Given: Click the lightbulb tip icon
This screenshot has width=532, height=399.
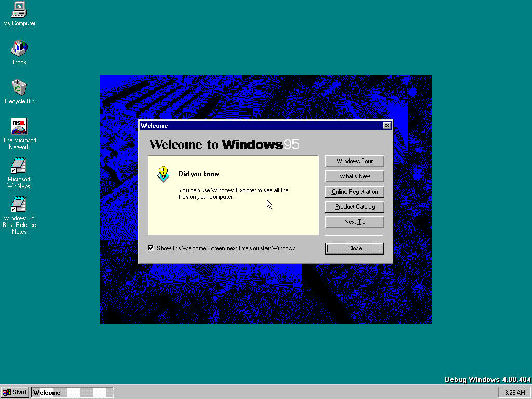Looking at the screenshot, I should click(x=163, y=174).
